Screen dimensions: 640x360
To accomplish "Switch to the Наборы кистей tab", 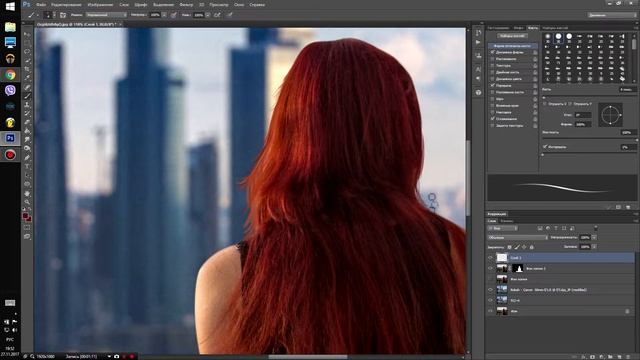I will point(555,28).
